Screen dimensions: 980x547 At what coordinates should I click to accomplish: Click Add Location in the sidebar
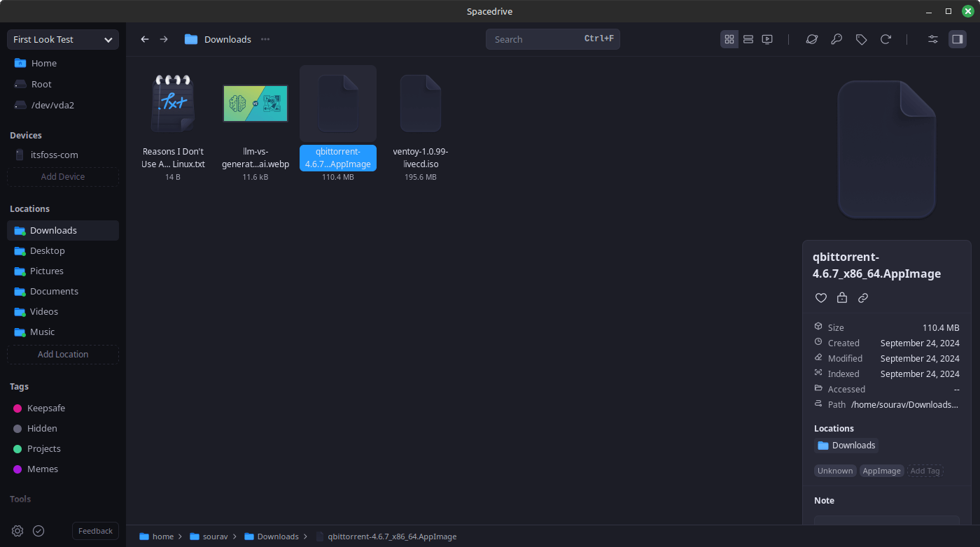[62, 354]
